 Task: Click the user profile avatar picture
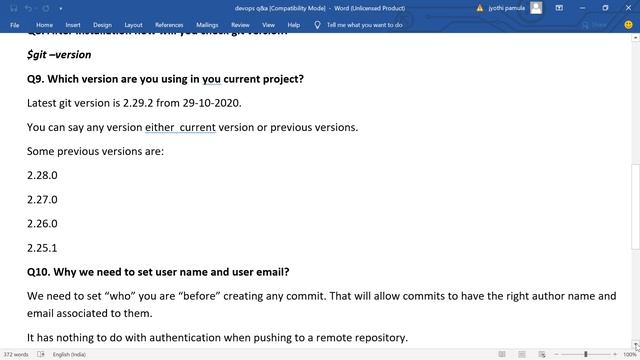click(536, 8)
